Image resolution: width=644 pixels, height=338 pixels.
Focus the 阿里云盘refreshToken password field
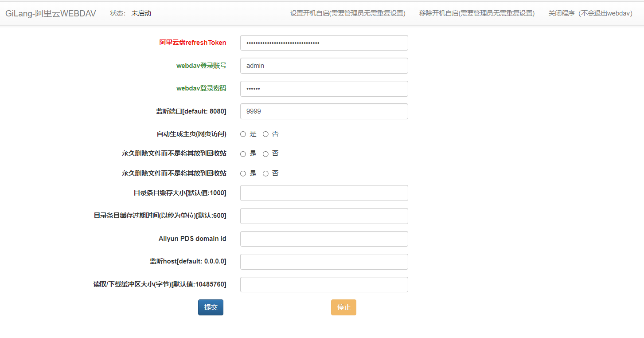point(324,43)
